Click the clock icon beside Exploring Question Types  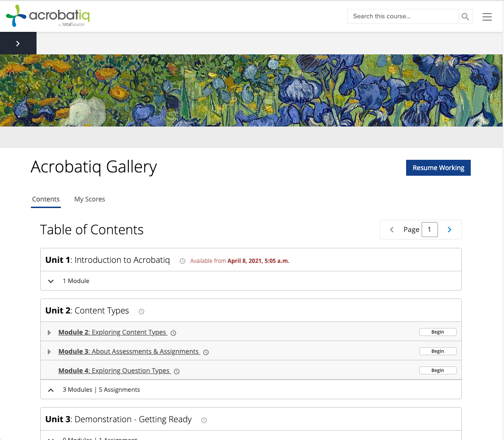[x=176, y=371]
